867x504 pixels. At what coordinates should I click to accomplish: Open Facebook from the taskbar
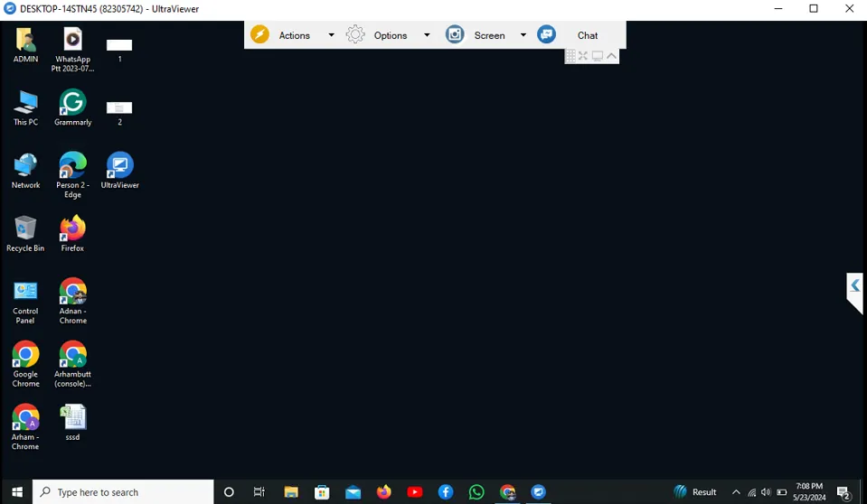[x=446, y=492]
